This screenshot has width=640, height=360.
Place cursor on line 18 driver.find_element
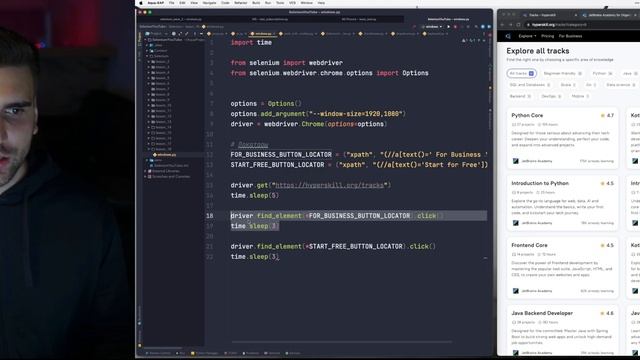pyautogui.click(x=337, y=216)
